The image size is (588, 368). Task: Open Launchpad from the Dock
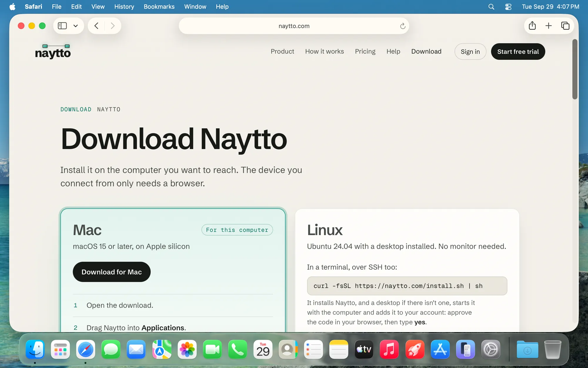point(60,349)
